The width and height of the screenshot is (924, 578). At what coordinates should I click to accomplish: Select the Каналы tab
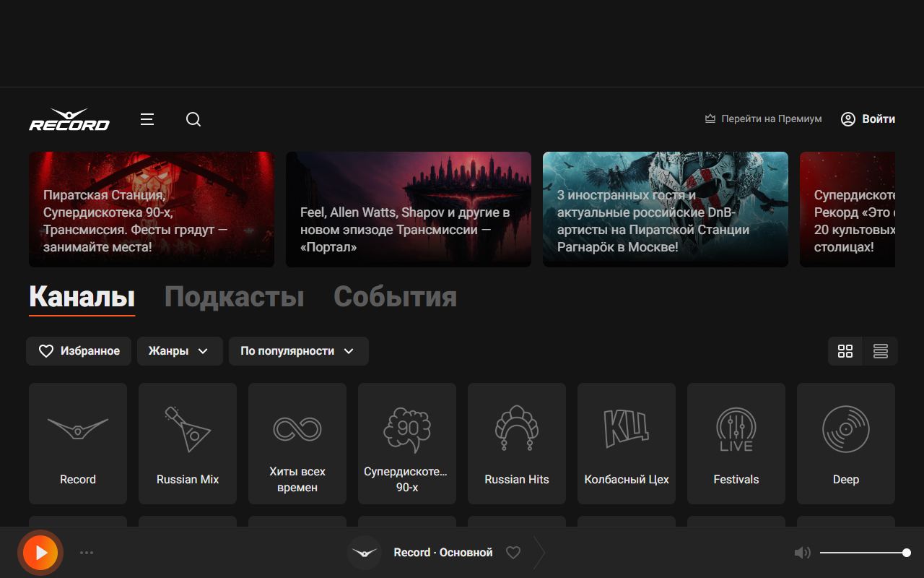pyautogui.click(x=82, y=297)
